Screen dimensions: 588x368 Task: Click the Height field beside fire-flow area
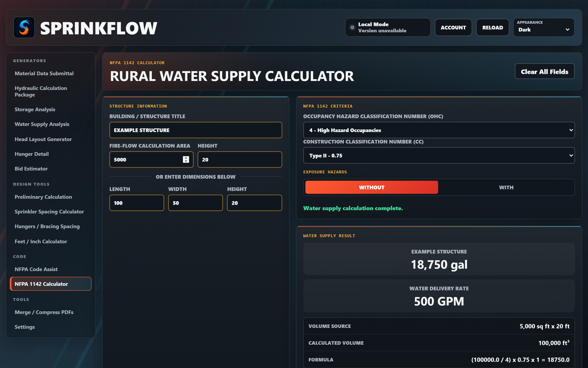tap(240, 160)
